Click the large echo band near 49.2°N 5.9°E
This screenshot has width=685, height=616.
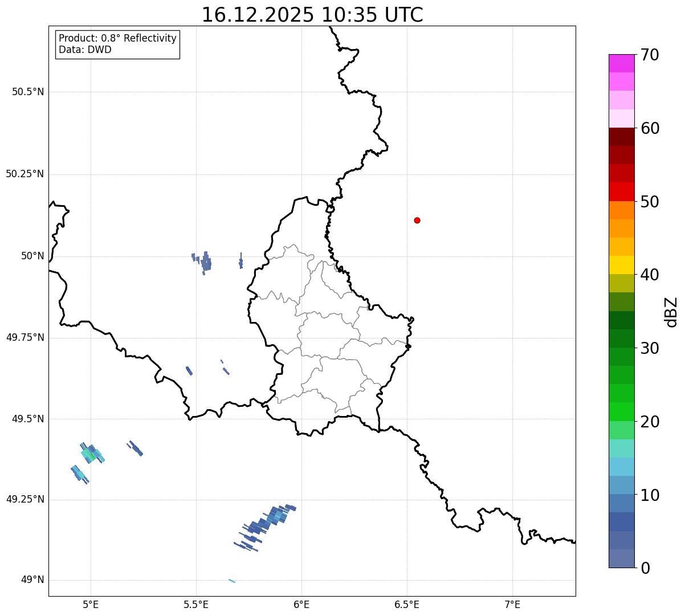(x=265, y=527)
